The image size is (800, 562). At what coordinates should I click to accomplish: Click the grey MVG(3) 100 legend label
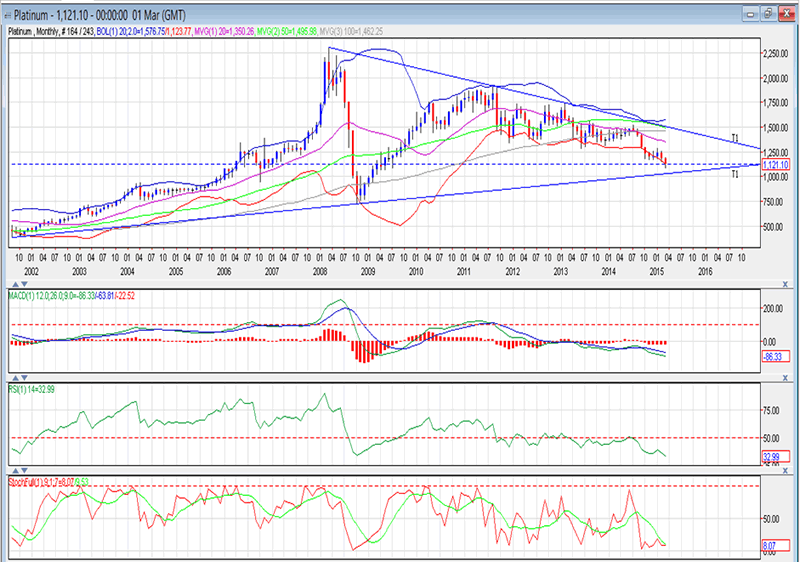click(x=351, y=32)
